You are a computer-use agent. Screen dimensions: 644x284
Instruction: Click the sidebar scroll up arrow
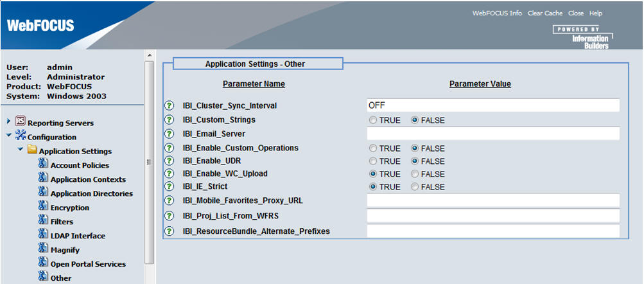[149, 55]
